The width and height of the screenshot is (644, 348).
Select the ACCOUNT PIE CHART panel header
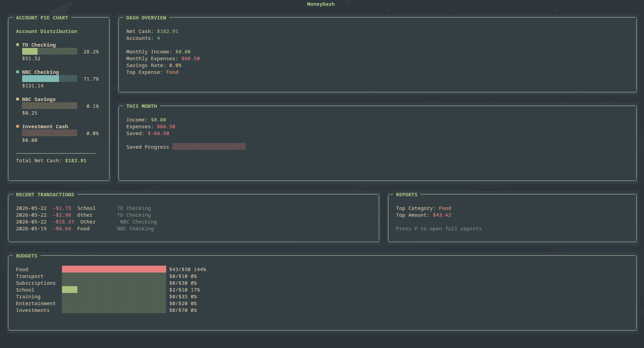click(42, 18)
